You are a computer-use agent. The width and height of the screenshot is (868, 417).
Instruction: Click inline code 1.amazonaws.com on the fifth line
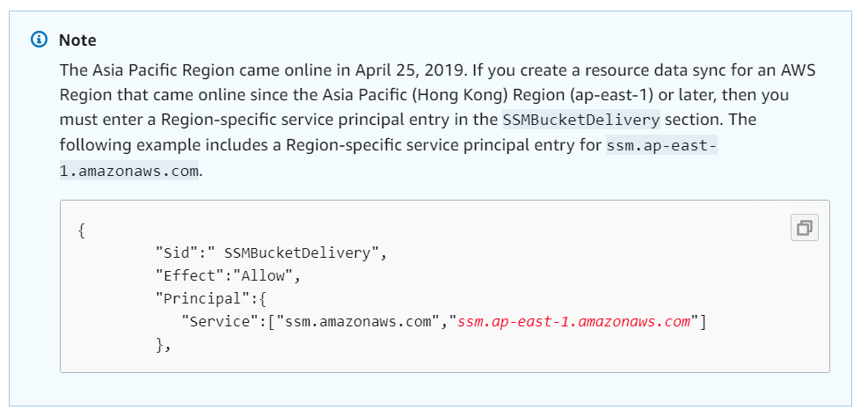129,171
